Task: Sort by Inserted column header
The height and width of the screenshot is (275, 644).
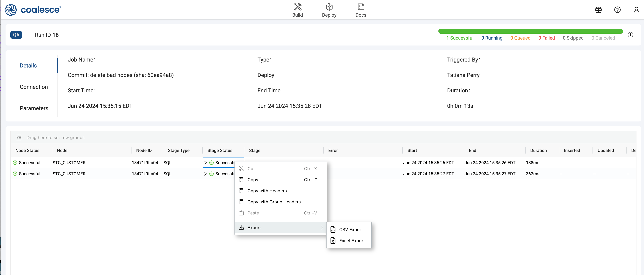Action: [x=572, y=150]
